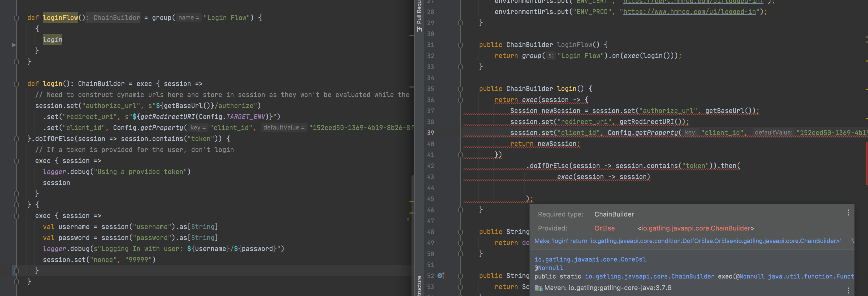Click the overriding method gutter icon on line 52
Viewport: 868px width, 296px height.
441,275
